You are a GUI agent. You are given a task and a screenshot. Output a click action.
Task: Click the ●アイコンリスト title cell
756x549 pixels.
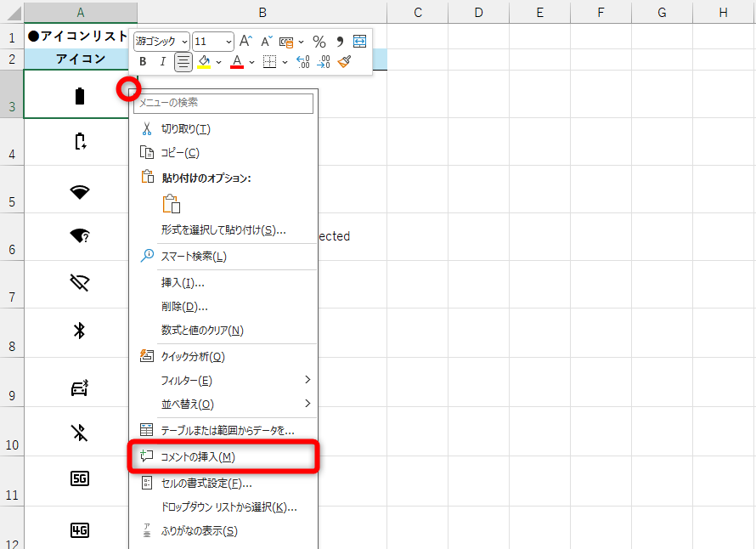coord(78,37)
